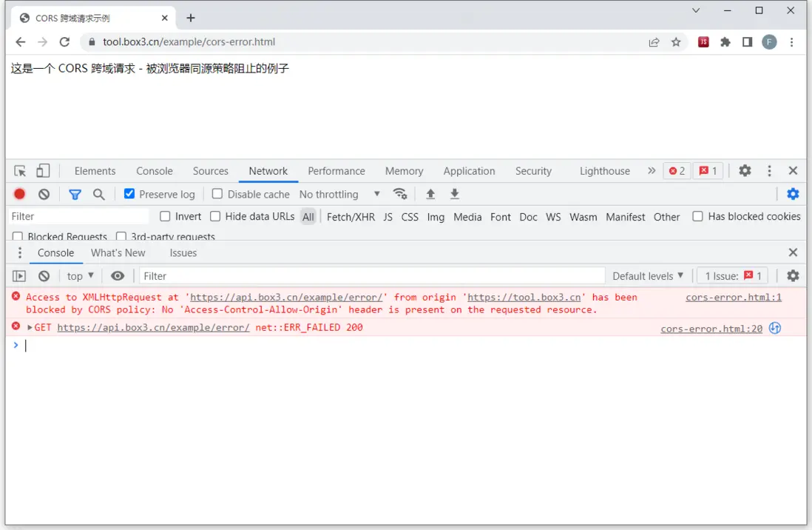Clear the console output

click(x=44, y=276)
